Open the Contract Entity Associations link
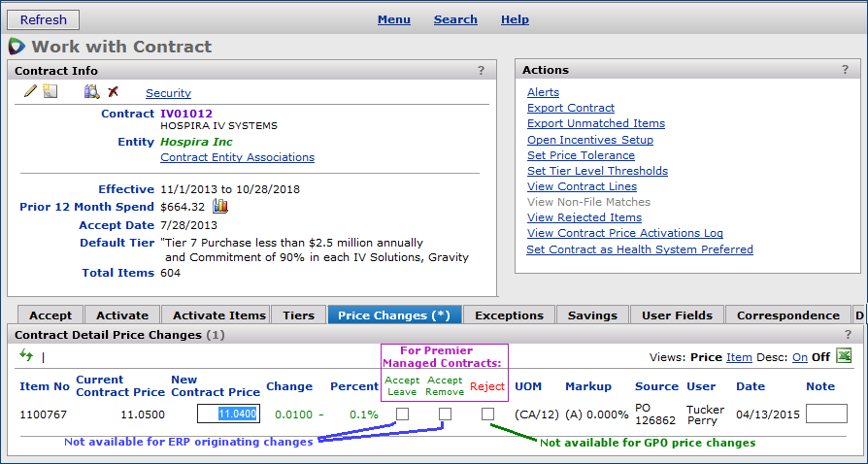868x464 pixels. click(x=237, y=157)
